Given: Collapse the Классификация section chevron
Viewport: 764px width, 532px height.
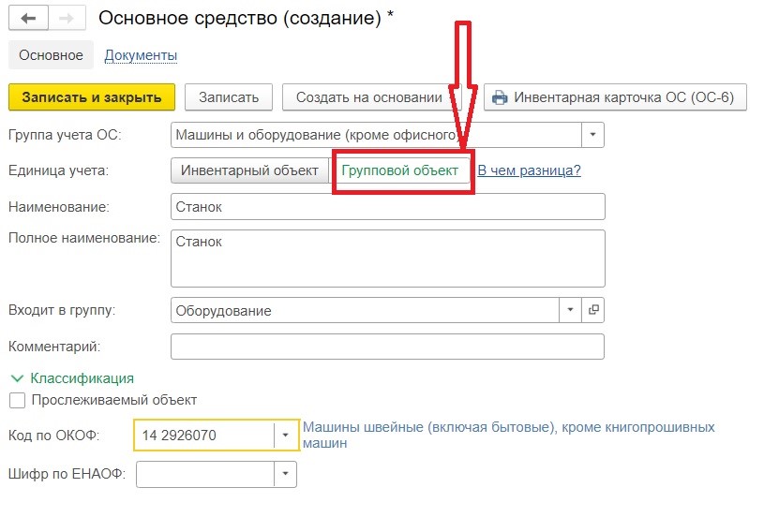Looking at the screenshot, I should click(x=17, y=378).
